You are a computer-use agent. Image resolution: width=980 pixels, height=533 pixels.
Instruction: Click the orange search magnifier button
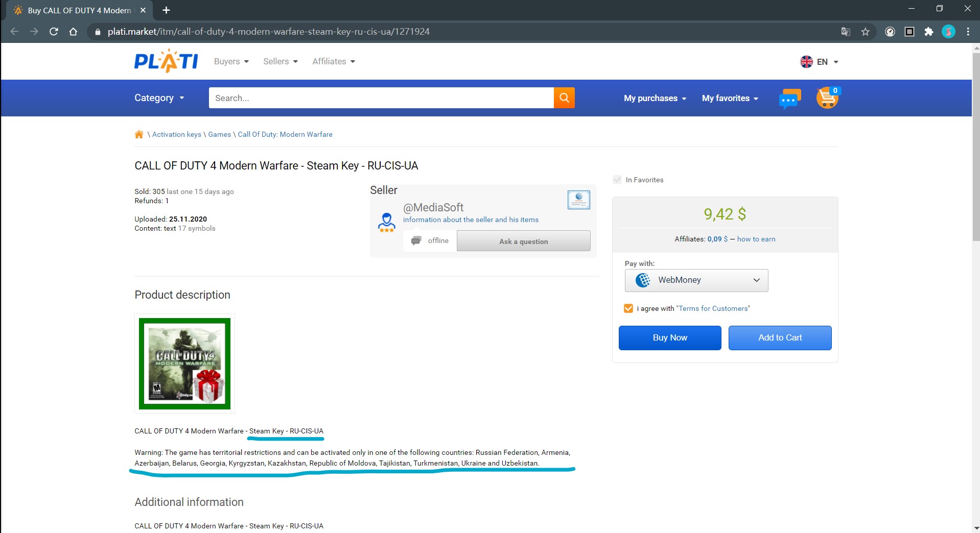[x=564, y=98]
